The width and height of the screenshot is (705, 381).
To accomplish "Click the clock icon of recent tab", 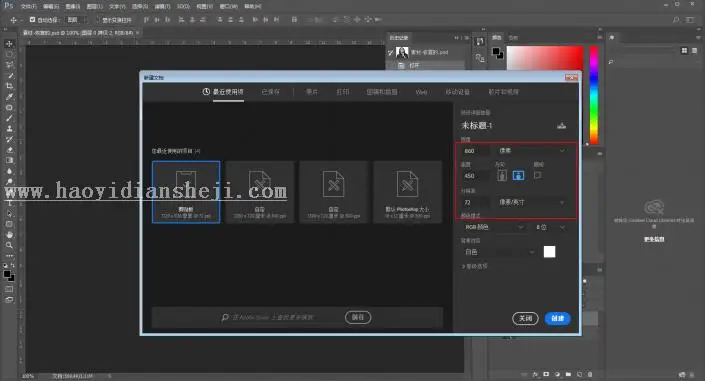I will (206, 92).
